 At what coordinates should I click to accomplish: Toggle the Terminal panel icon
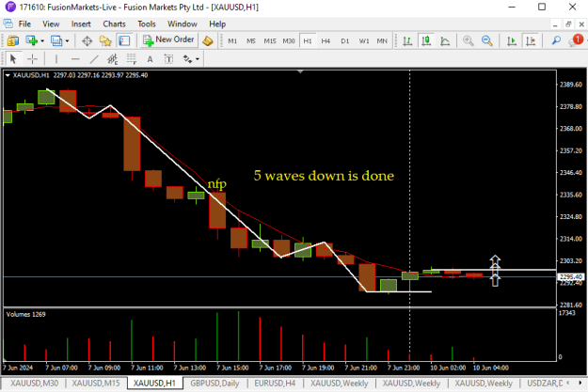click(124, 40)
